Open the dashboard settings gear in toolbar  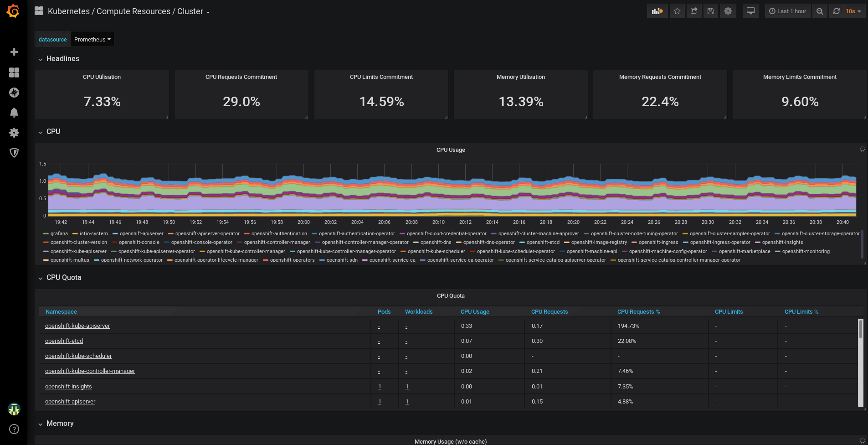pyautogui.click(x=728, y=11)
